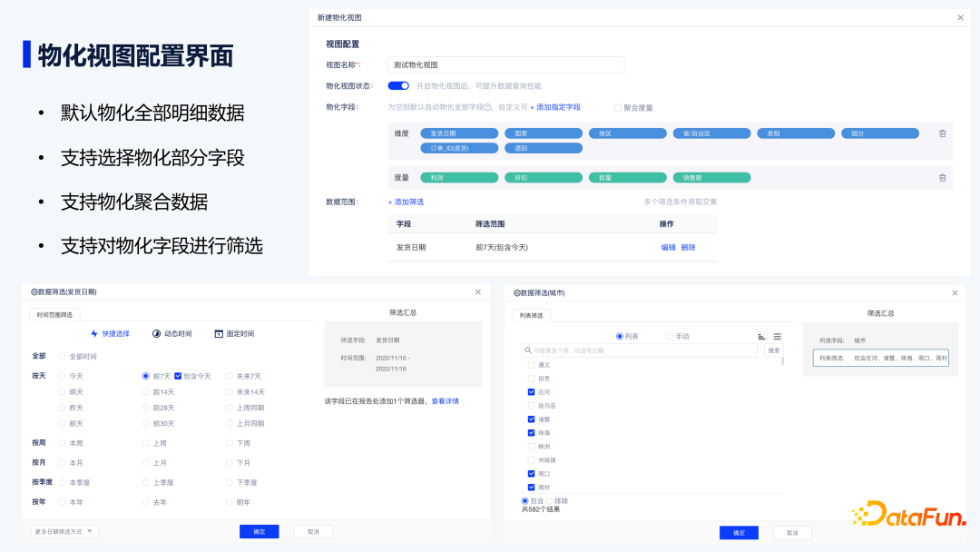Select the 前14天 radio option
Screen dimensions: 980x552
pos(145,392)
